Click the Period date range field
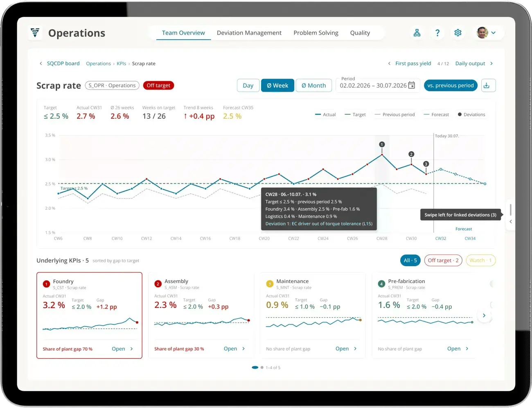This screenshot has height=408, width=532. [x=377, y=84]
